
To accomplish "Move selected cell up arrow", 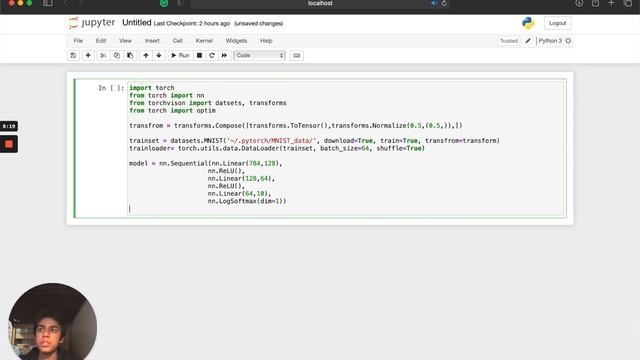I will coord(146,56).
